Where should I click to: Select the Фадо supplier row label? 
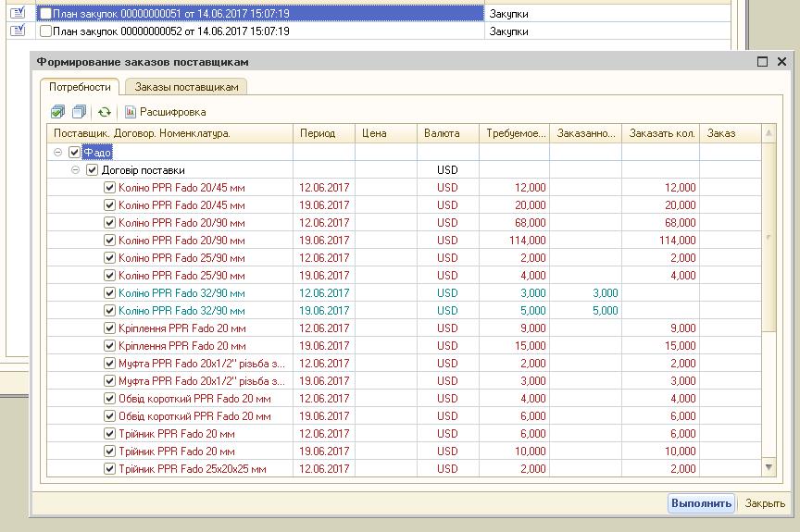tap(97, 153)
